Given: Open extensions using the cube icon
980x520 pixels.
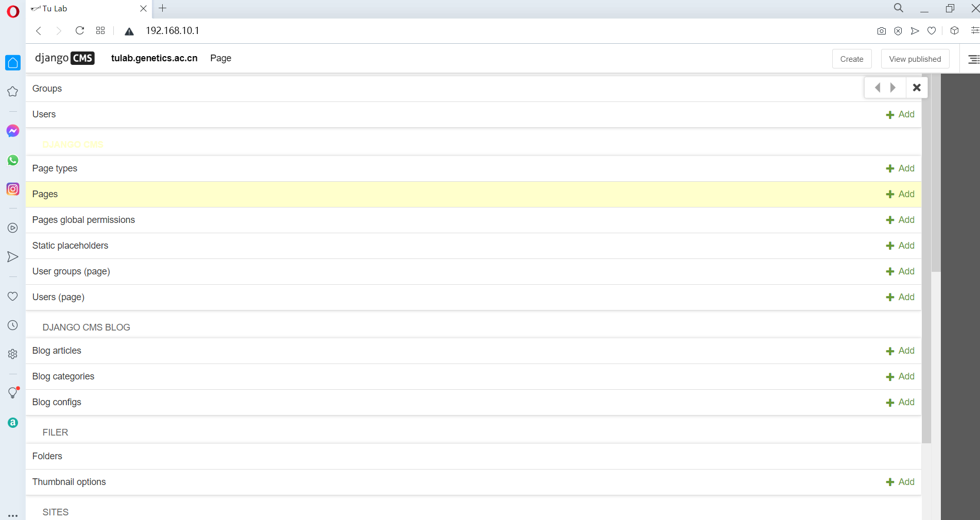Looking at the screenshot, I should (x=954, y=31).
